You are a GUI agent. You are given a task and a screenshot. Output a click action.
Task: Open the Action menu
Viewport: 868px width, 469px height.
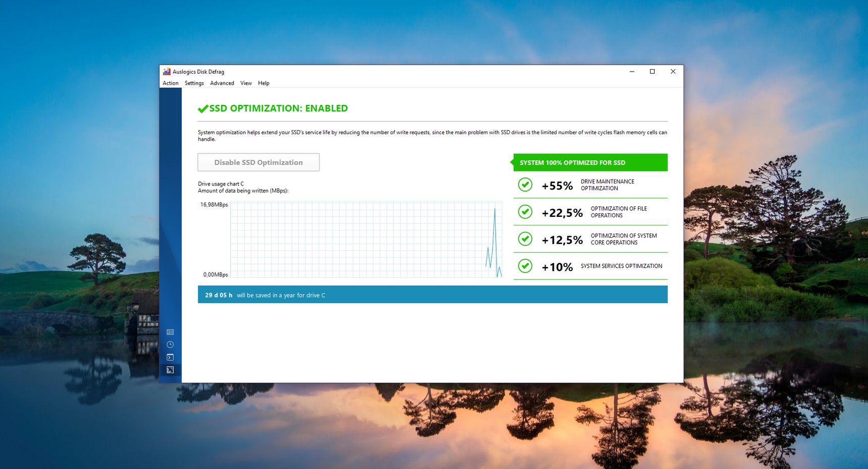171,83
